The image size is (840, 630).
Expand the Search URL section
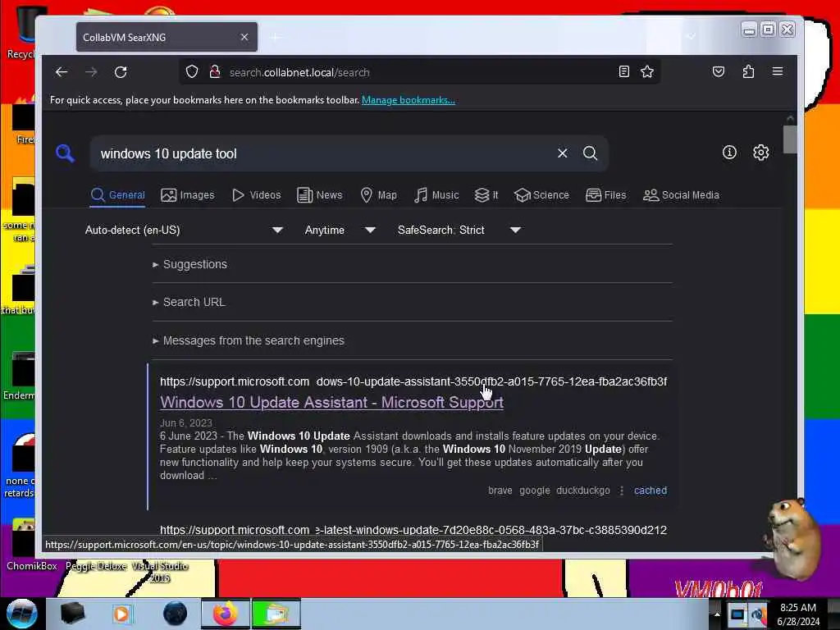click(x=189, y=302)
